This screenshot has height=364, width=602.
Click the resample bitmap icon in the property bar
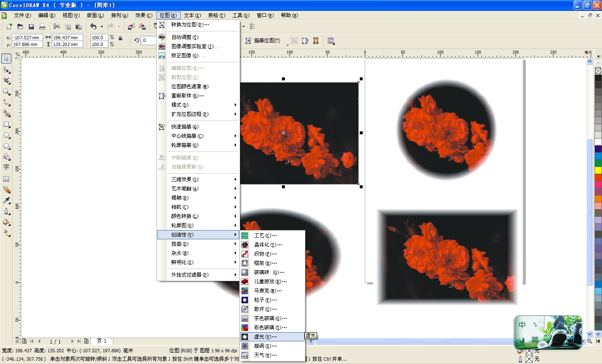[305, 41]
